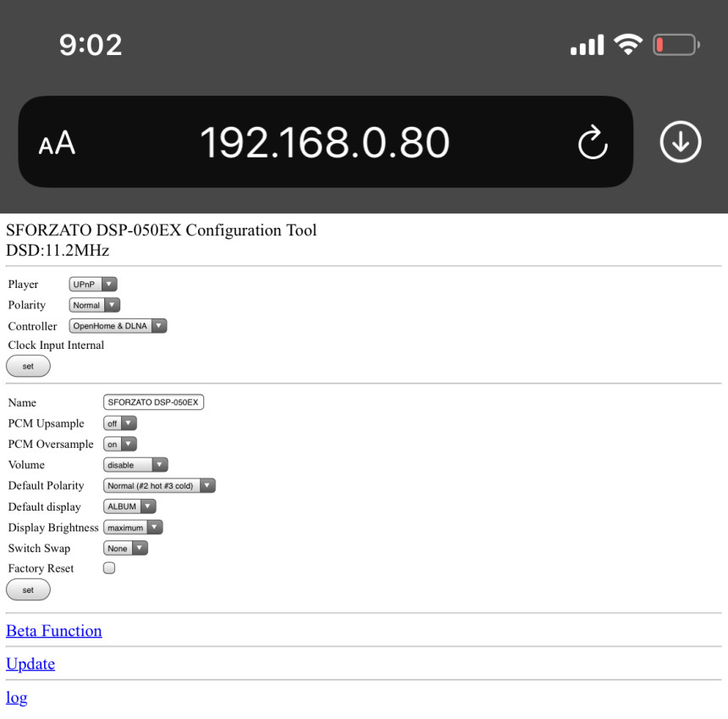Click the PCM Upsample label
The image size is (728, 719).
pyautogui.click(x=47, y=423)
